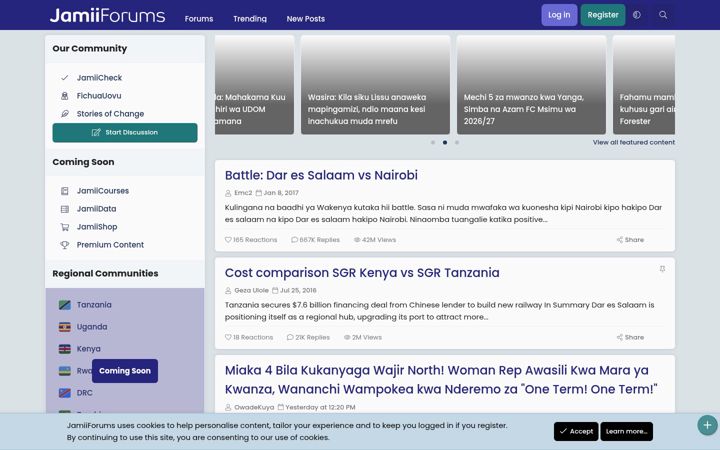Click the Stories of Change feather icon
Screen dimensions: 720x450
64,113
